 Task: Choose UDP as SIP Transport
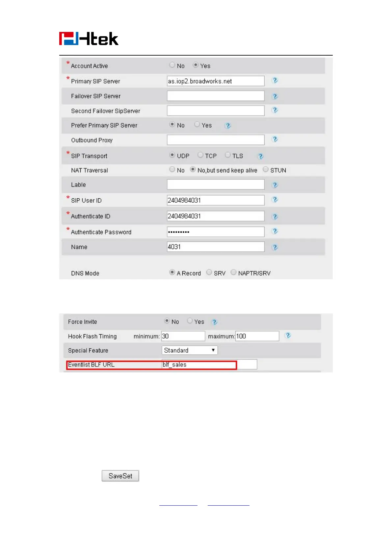(172, 155)
